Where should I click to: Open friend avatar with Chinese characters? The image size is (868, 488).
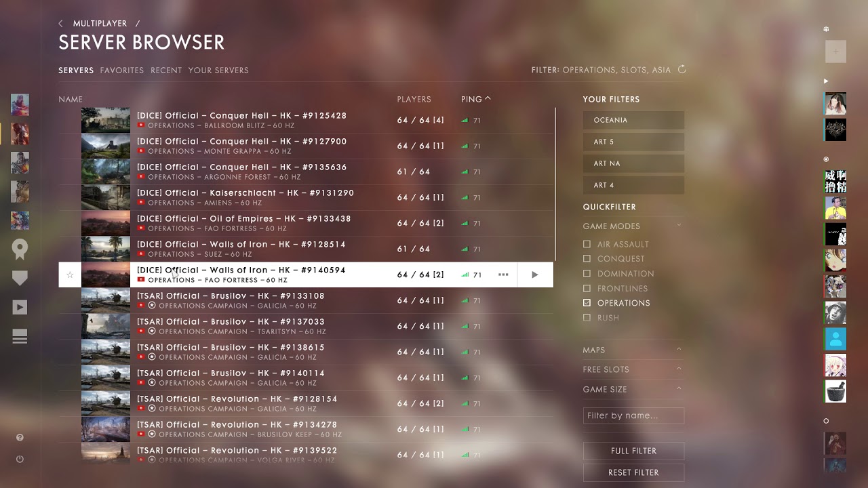pyautogui.click(x=835, y=182)
